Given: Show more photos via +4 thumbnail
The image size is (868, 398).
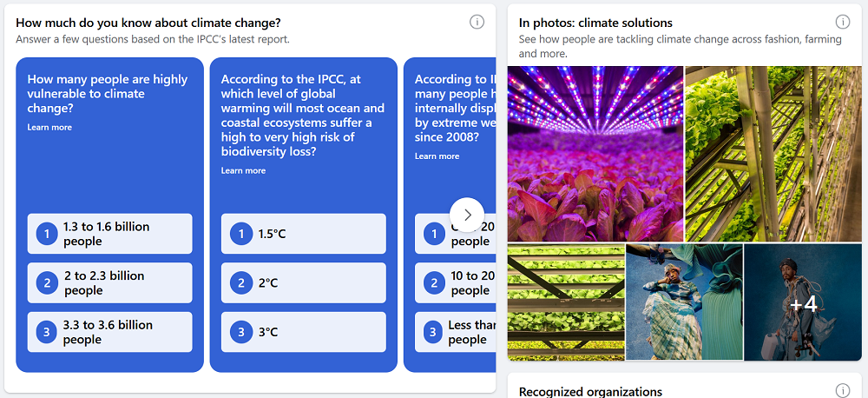Looking at the screenshot, I should pyautogui.click(x=802, y=302).
